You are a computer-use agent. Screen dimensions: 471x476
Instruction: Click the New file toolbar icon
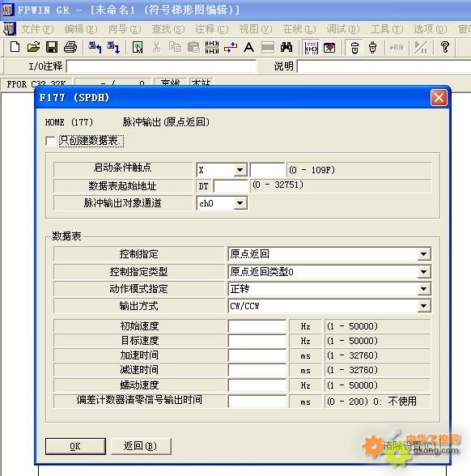15,47
